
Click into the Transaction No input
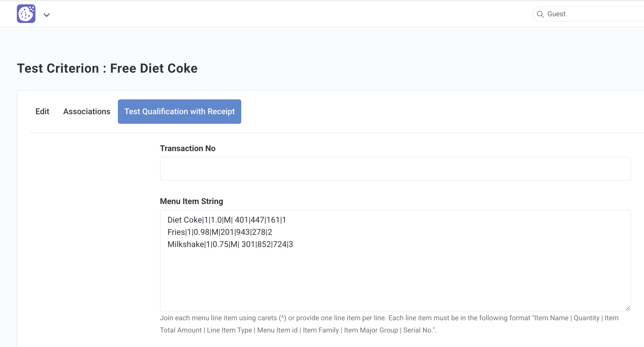coord(395,169)
